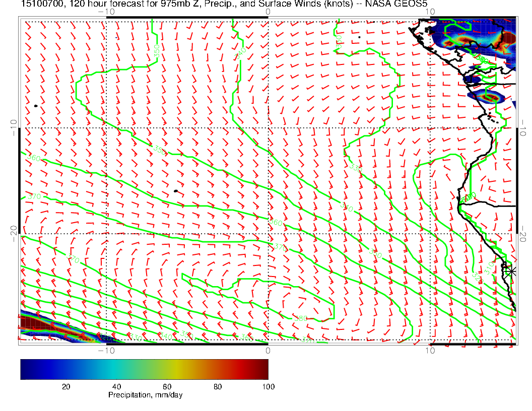Screen dimensions: 532x411
Task: Click the island dot near the western map edge
Action: coord(36,106)
